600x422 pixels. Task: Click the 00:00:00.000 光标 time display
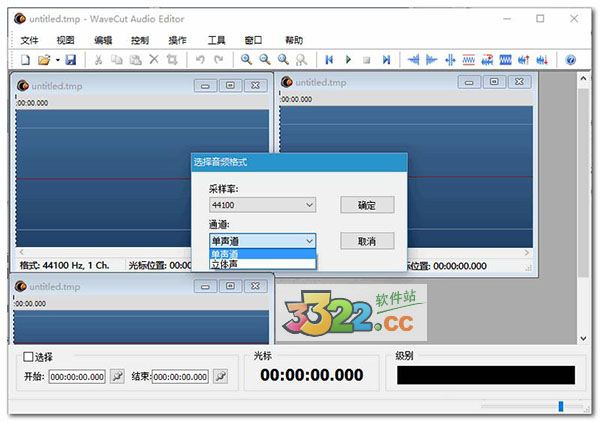click(311, 375)
